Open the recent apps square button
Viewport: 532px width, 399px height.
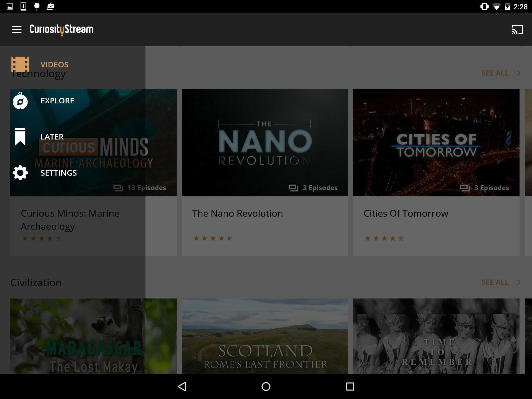tap(350, 386)
